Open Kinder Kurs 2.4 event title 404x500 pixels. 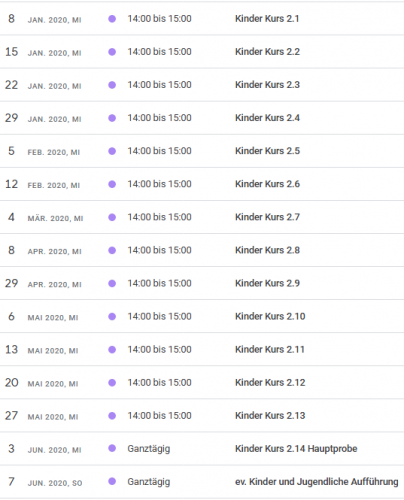(267, 118)
